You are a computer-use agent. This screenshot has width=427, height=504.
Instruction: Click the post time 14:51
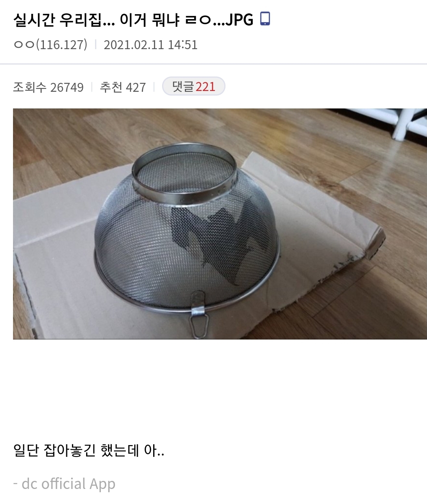click(182, 45)
